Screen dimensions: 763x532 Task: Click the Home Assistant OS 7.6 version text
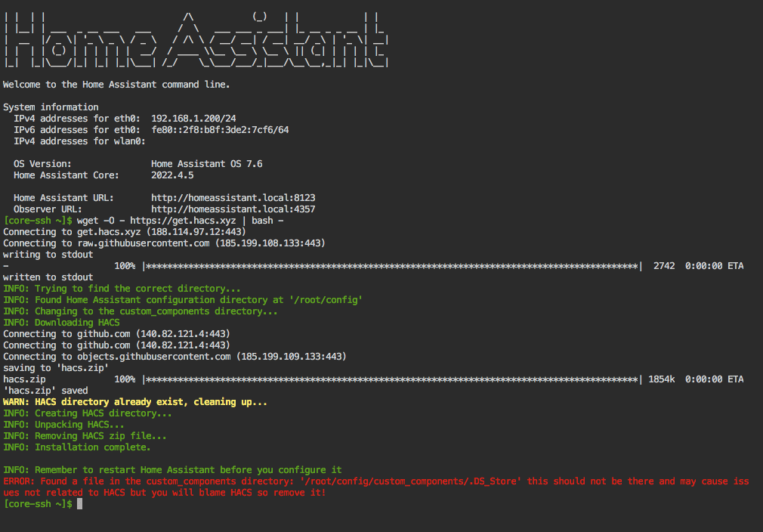206,164
